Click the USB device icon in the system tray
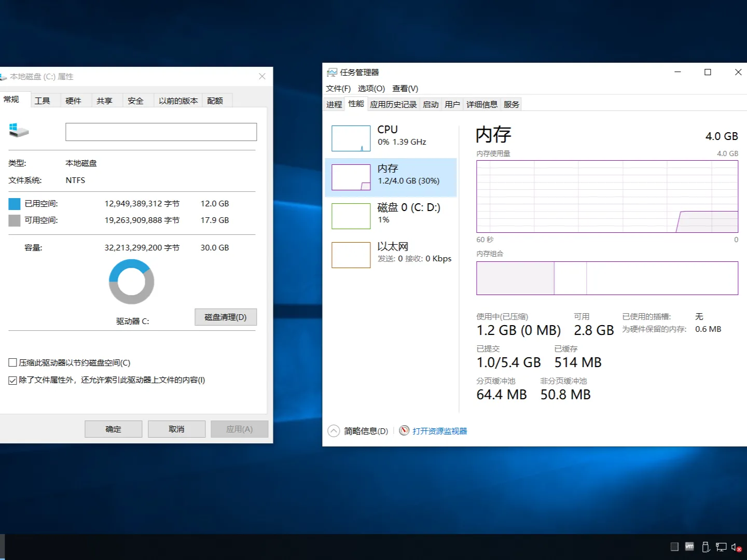Screen dimensions: 747x560 point(706,547)
